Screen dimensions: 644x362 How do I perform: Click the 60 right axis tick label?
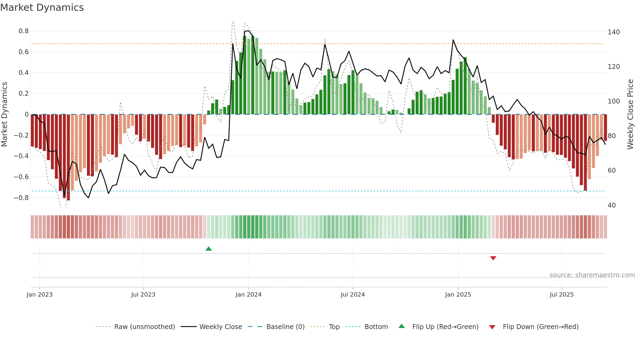pyautogui.click(x=612, y=171)
